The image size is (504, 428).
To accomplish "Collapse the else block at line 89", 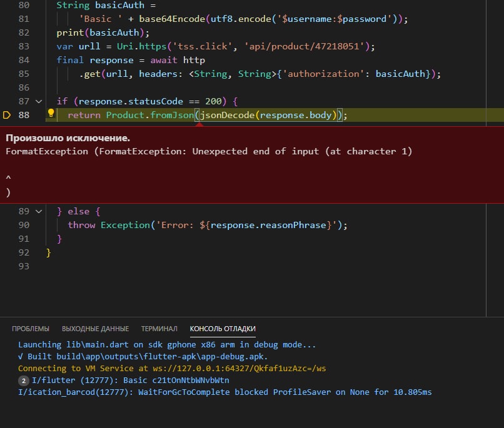I will coord(39,211).
